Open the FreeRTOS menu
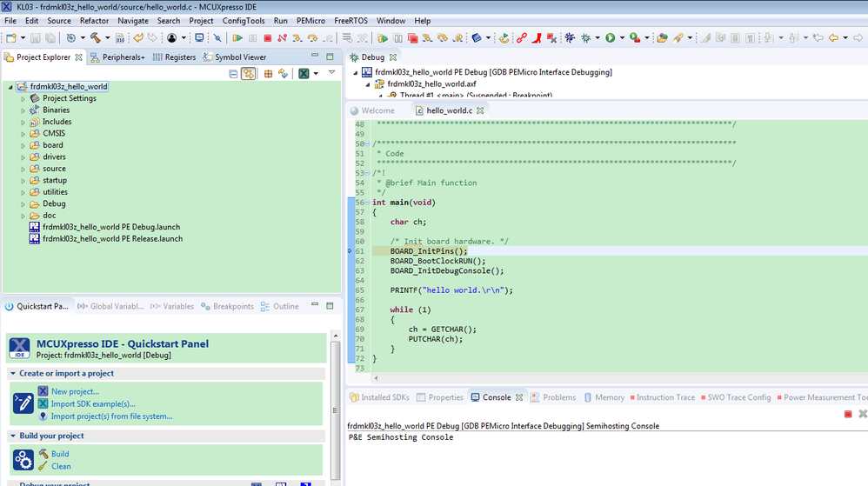 [352, 20]
